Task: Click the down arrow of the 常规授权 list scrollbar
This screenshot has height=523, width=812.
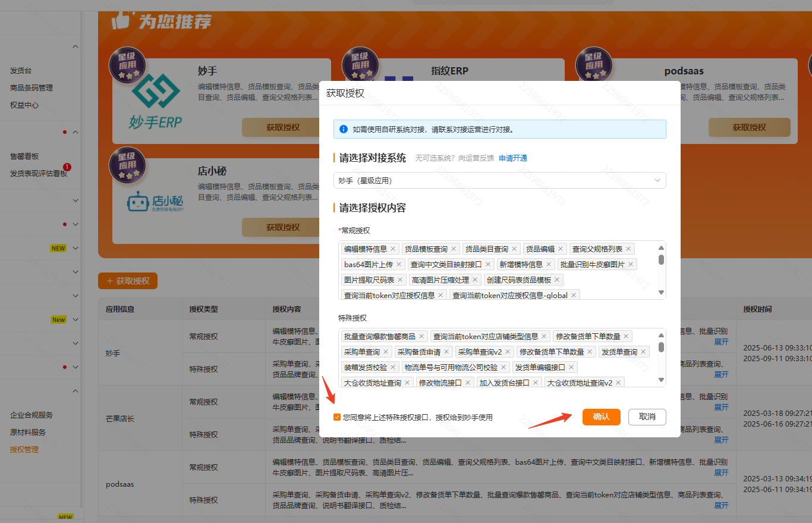Action: click(661, 292)
